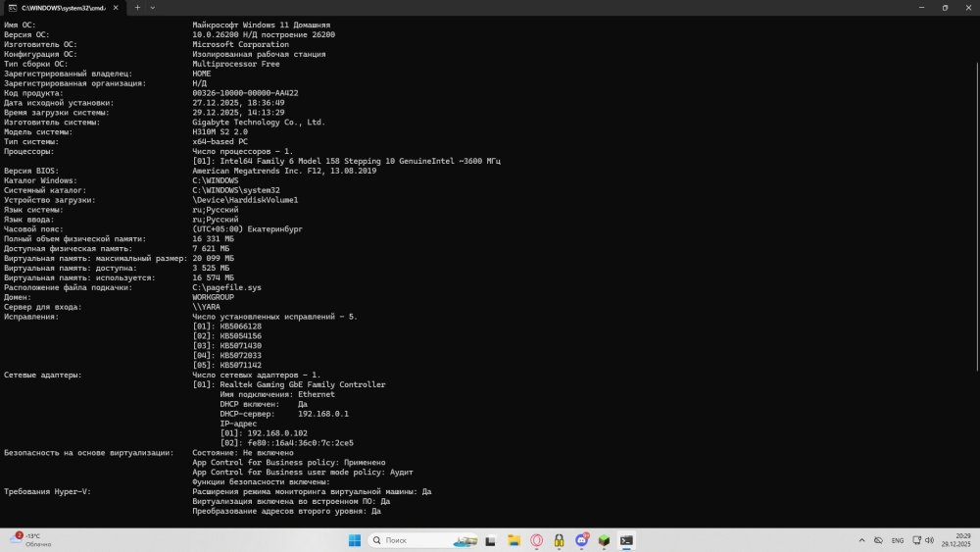
Task: Click the hotfix entry 'KB5071430'
Action: (x=241, y=346)
